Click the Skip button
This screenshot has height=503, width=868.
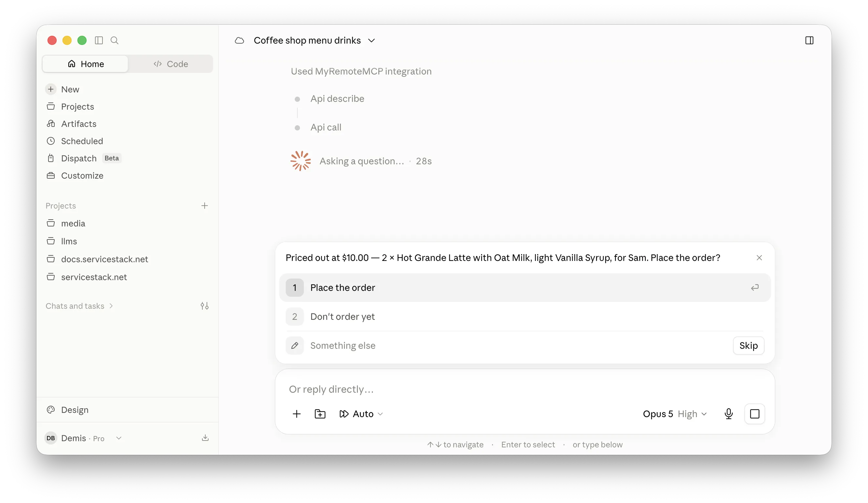748,346
